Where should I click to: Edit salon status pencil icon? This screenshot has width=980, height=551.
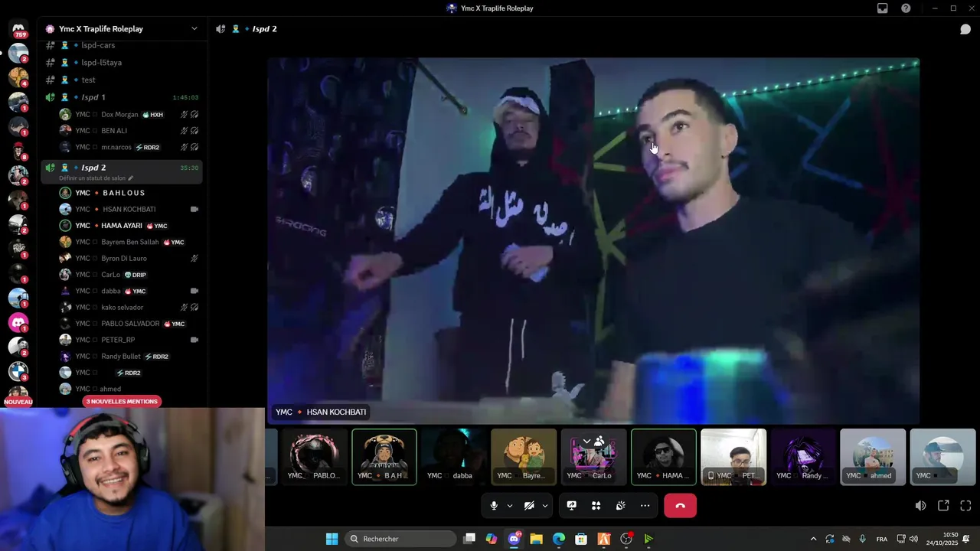point(130,178)
